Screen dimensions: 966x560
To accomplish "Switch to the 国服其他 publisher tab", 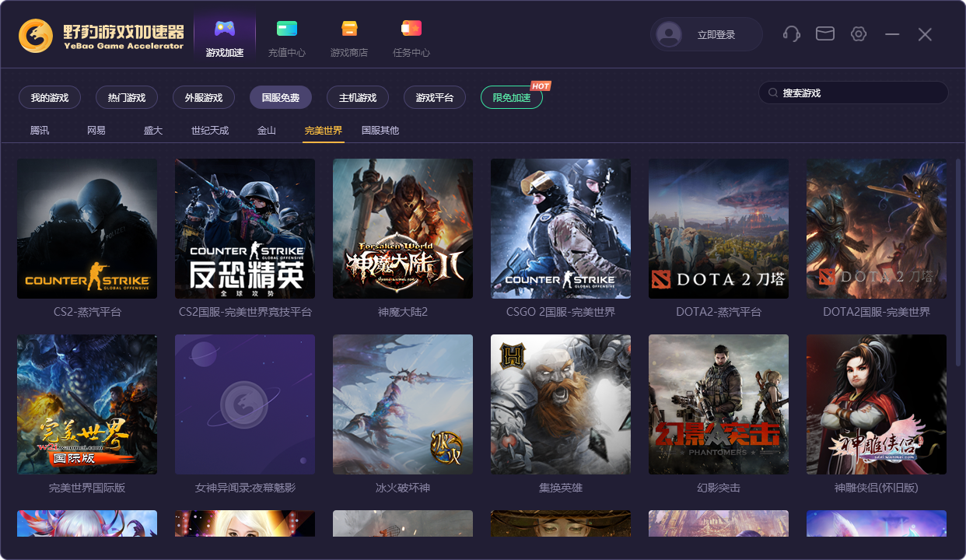I will 380,131.
